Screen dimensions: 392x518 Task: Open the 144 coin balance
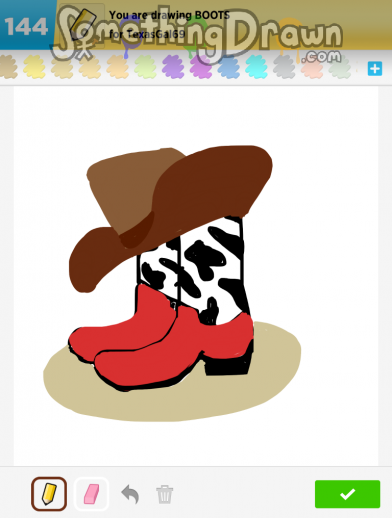(x=27, y=26)
